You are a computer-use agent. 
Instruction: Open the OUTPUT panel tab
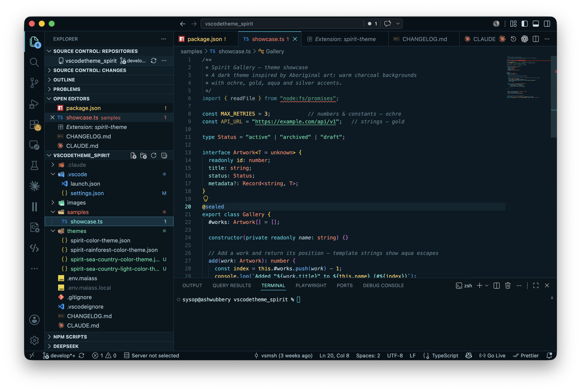click(x=192, y=285)
